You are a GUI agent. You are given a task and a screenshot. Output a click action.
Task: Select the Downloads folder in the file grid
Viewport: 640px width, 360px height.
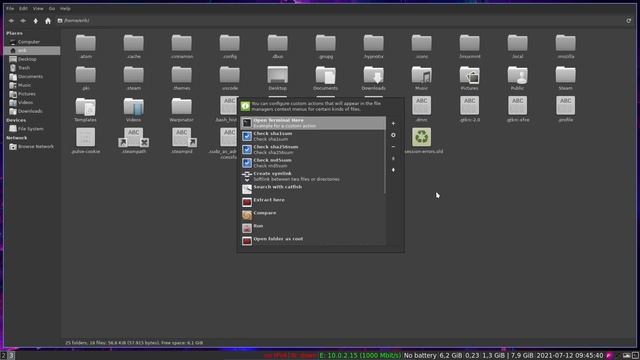[373, 75]
